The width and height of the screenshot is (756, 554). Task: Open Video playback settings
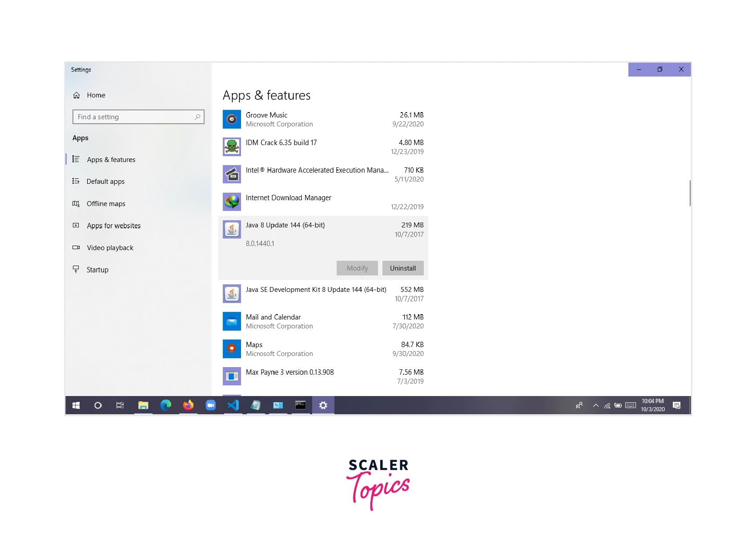coord(110,248)
